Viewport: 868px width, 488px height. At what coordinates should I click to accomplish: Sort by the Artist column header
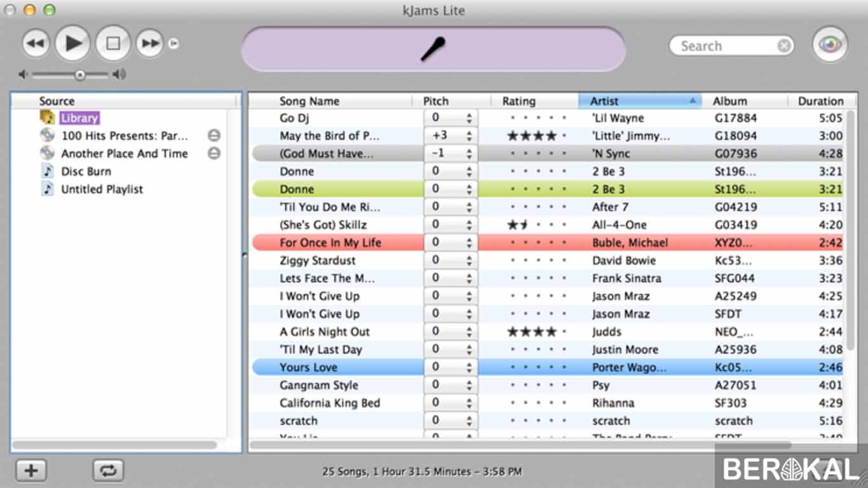640,101
